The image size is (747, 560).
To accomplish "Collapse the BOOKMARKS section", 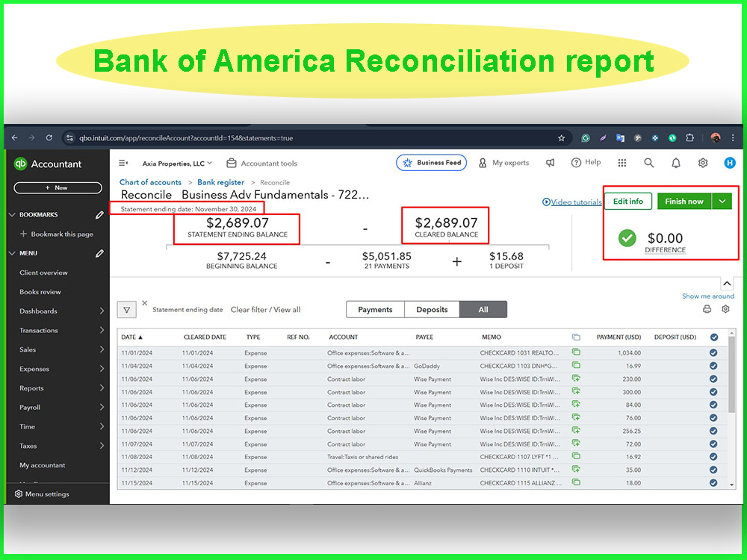I will (13, 215).
